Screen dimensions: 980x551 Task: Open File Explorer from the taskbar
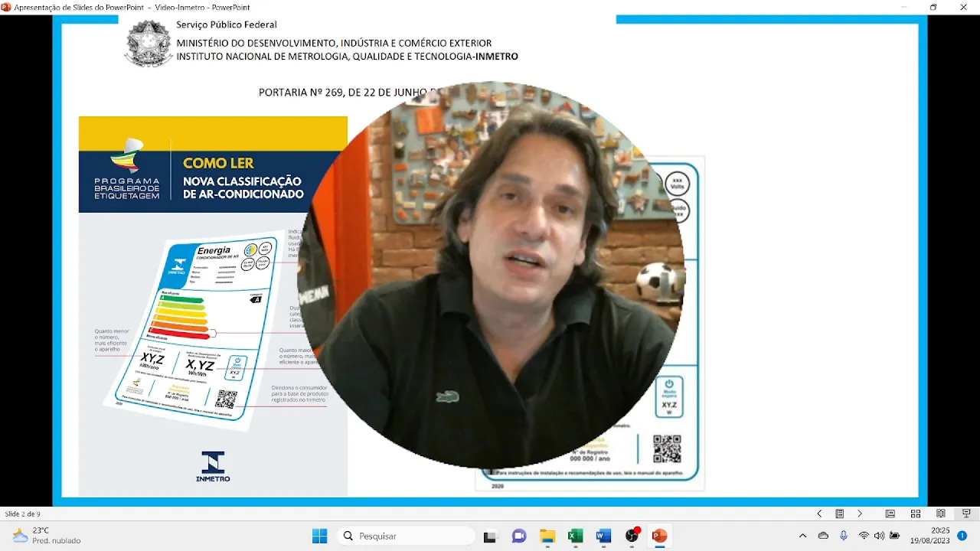pos(547,536)
